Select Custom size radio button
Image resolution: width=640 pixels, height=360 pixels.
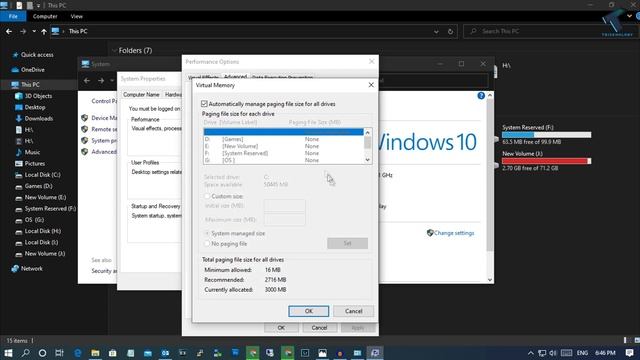(207, 196)
